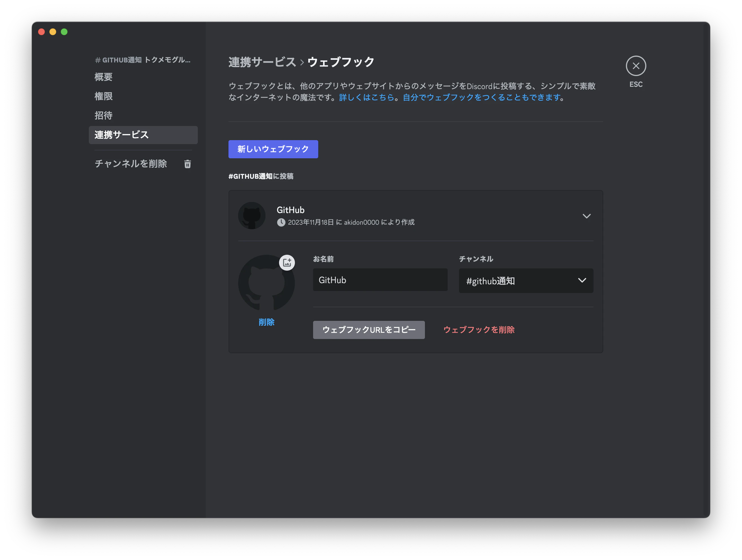
Task: Click the GitHub octocat avatar in the webhook entry
Action: [x=252, y=216]
